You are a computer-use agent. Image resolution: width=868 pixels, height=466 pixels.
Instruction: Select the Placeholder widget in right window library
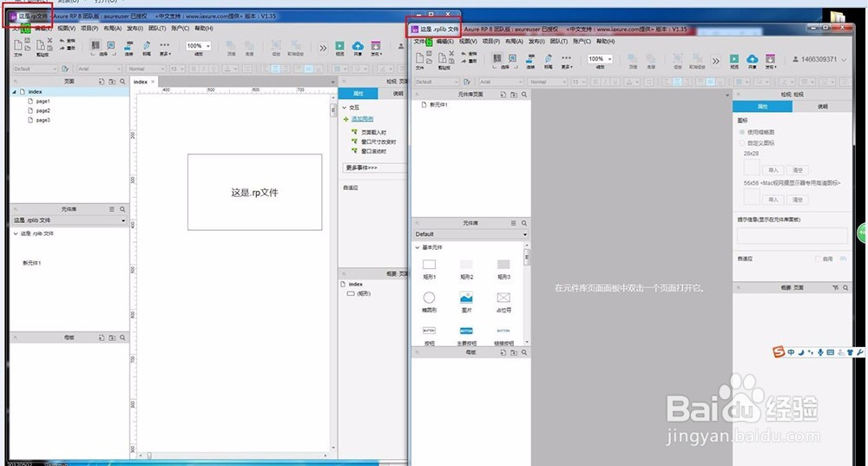click(x=503, y=298)
